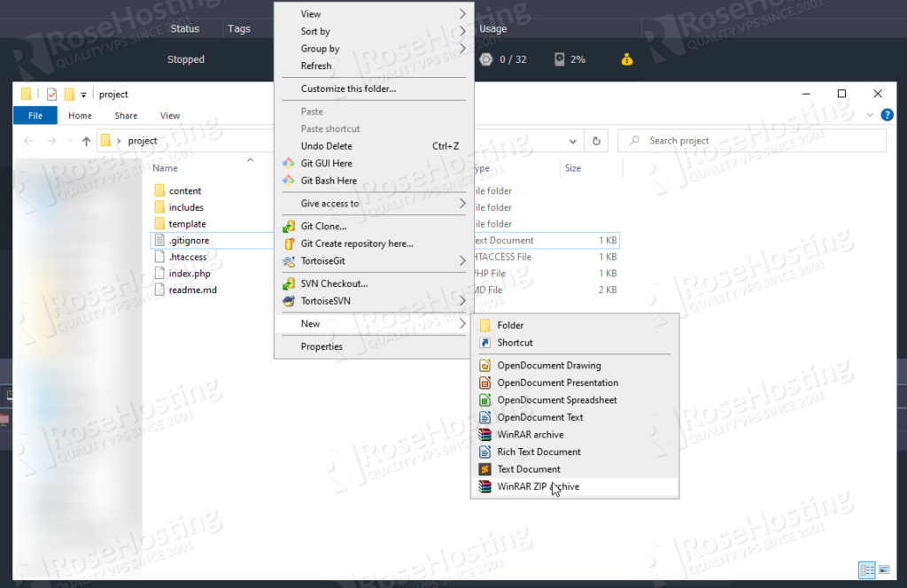Click the refresh icon beside address bar
The width and height of the screenshot is (907, 588).
click(596, 141)
